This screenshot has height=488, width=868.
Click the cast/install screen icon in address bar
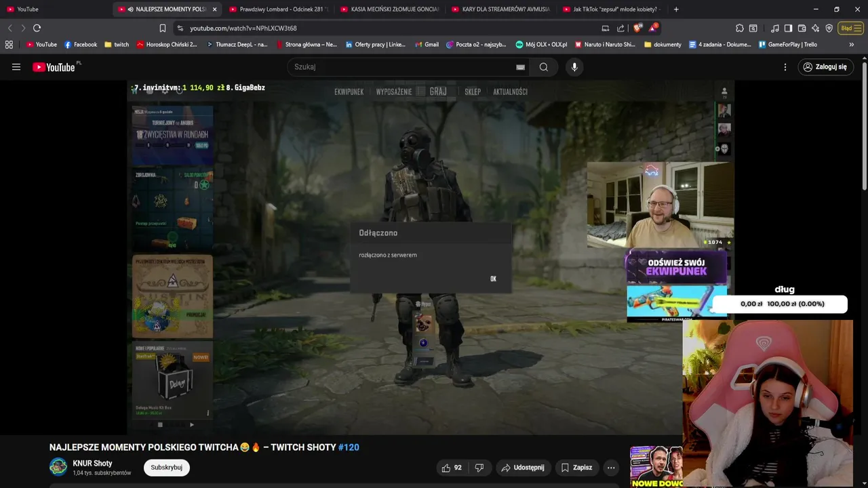pyautogui.click(x=606, y=28)
